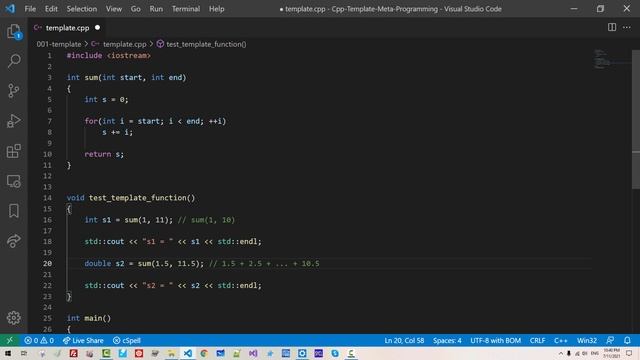Image resolution: width=640 pixels, height=360 pixels.
Task: Change indentation via Spaces: 4
Action: 447,340
